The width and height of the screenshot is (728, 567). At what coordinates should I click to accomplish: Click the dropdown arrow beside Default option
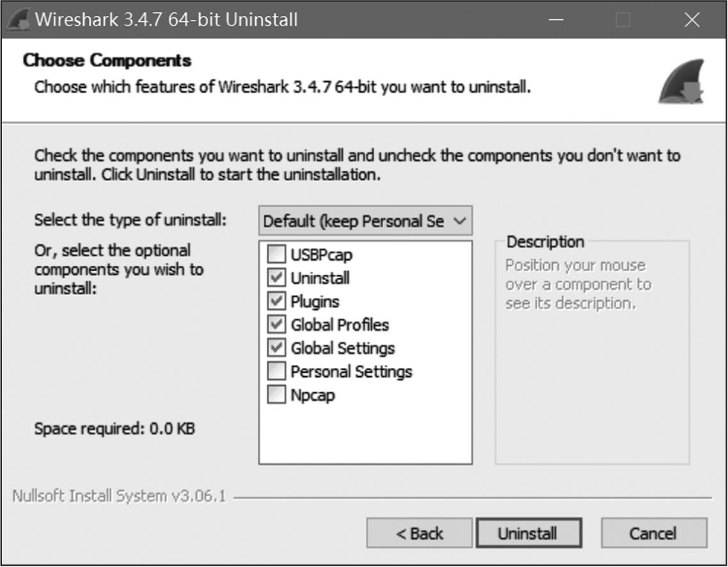(459, 221)
